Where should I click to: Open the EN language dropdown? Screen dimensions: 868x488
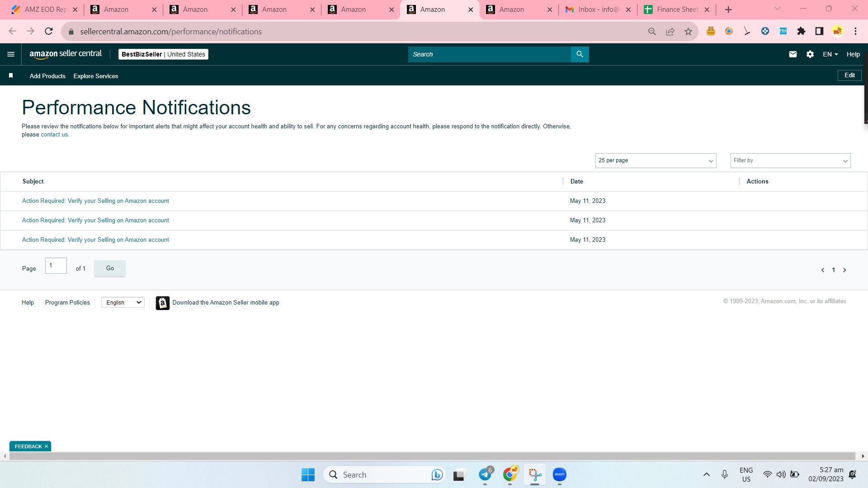[830, 54]
